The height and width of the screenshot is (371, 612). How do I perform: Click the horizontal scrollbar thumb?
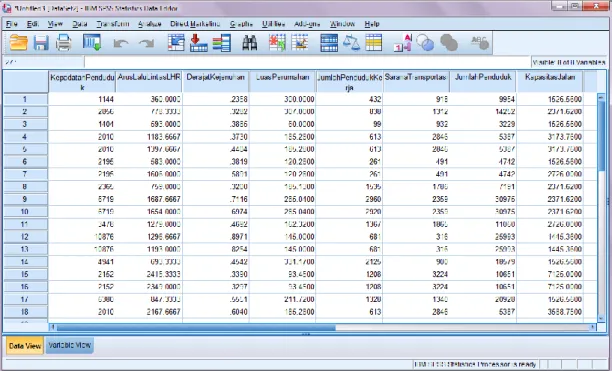coord(196,327)
